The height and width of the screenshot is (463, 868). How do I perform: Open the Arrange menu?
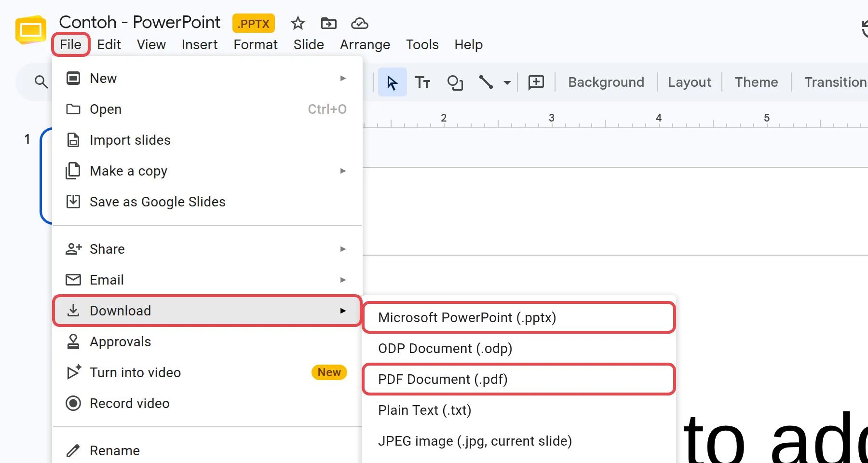[365, 44]
